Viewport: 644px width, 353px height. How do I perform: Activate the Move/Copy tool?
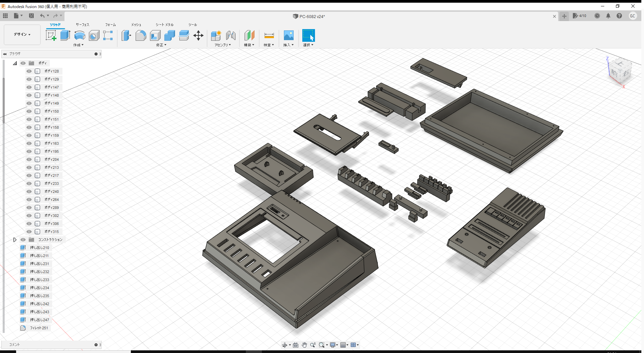tap(198, 35)
